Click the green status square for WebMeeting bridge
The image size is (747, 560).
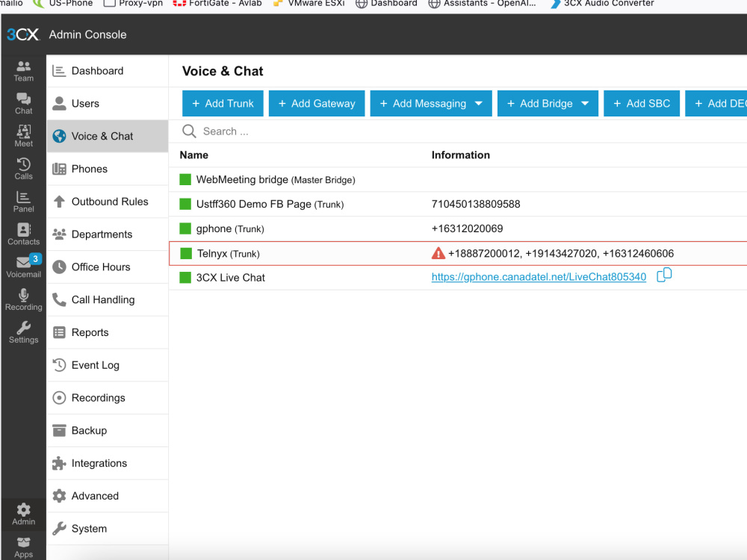click(x=185, y=179)
